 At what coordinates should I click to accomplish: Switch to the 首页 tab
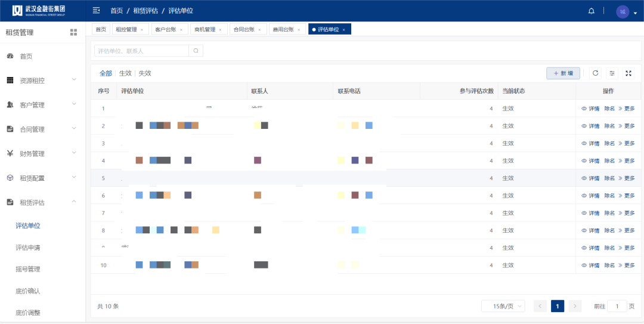point(101,29)
